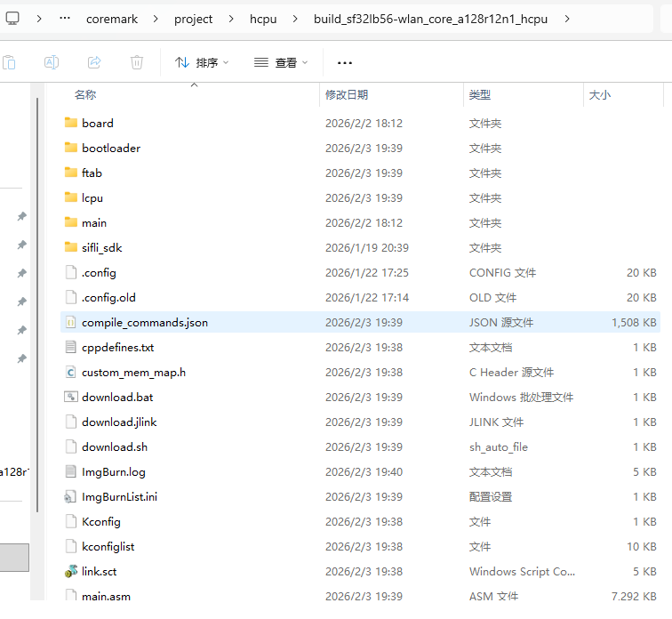Select the .config.old file name
Screen dimensions: 672x619
pos(108,298)
